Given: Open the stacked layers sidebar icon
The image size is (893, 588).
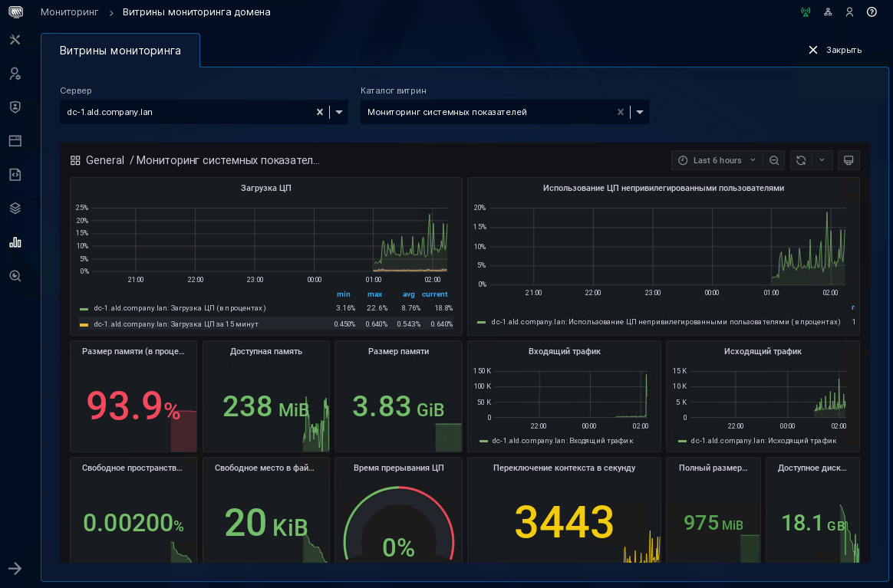Looking at the screenshot, I should [15, 209].
